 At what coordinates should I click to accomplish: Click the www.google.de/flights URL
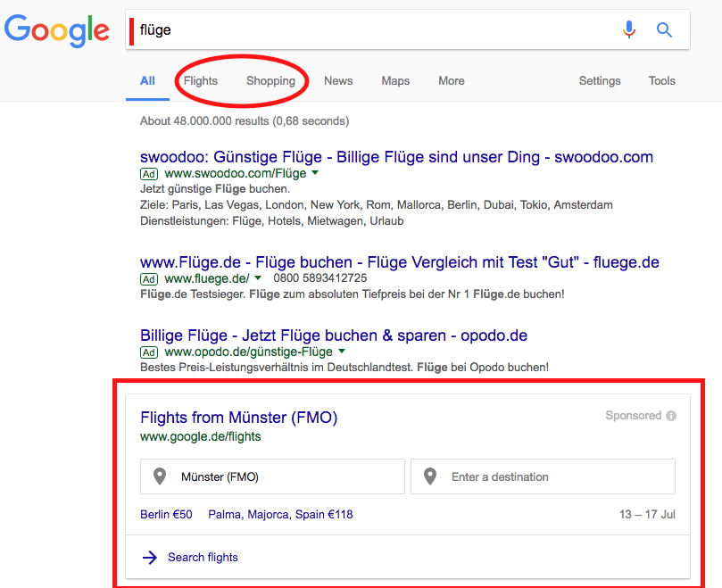click(x=201, y=436)
